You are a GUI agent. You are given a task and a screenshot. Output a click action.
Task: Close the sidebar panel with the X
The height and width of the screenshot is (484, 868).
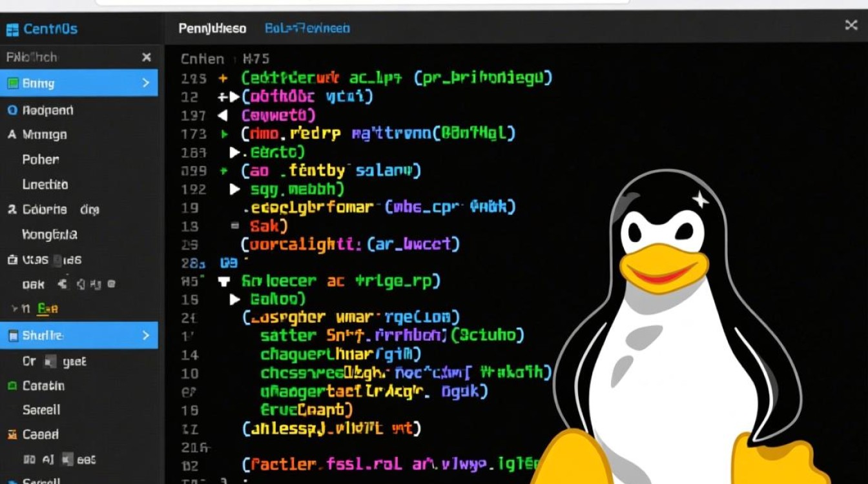tap(147, 57)
